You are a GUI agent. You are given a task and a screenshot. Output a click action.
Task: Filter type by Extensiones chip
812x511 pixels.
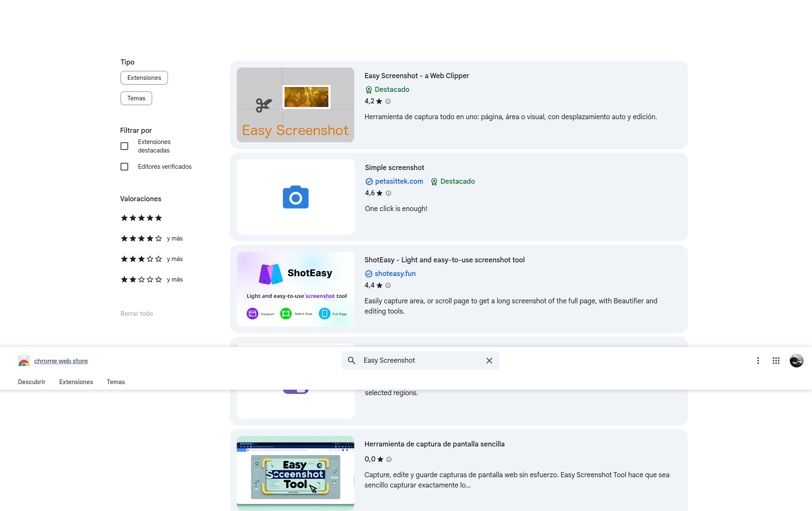click(x=144, y=78)
